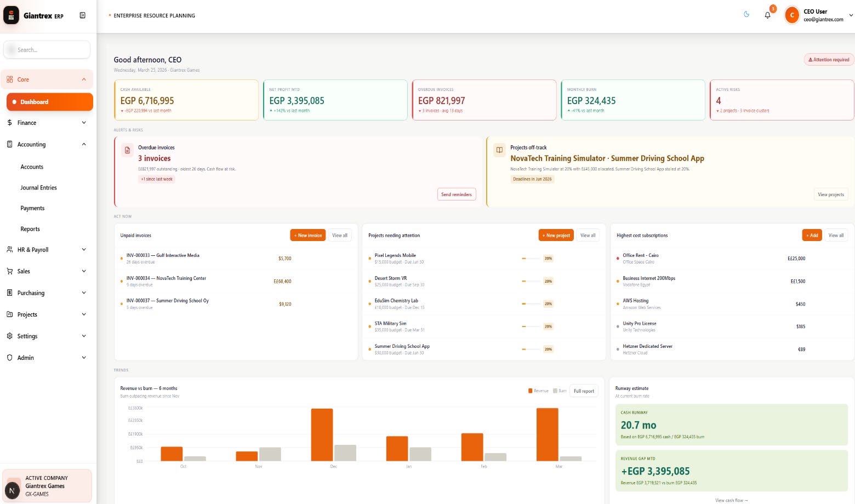Open the Payments page

click(x=32, y=209)
